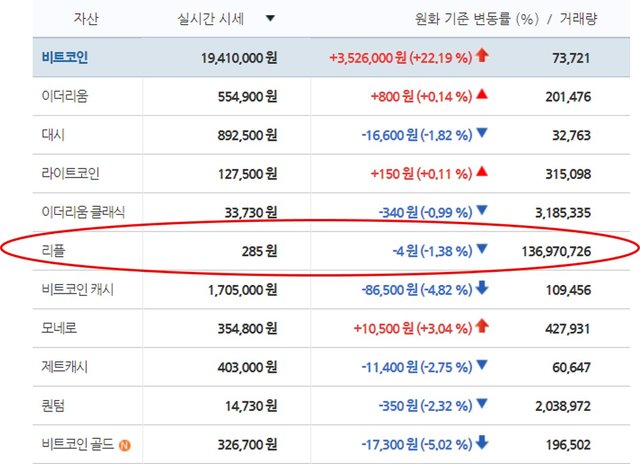Click the 원화 기준 변동률 (%) header

coord(477,18)
